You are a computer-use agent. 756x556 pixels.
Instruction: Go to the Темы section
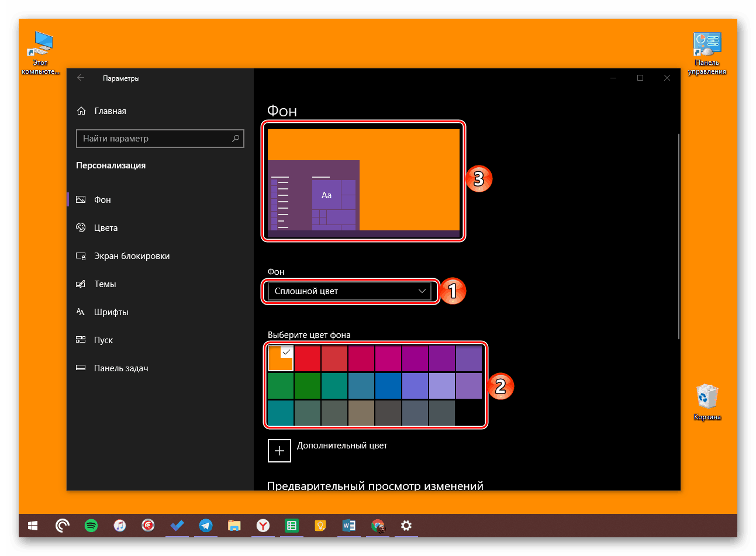[x=105, y=284]
